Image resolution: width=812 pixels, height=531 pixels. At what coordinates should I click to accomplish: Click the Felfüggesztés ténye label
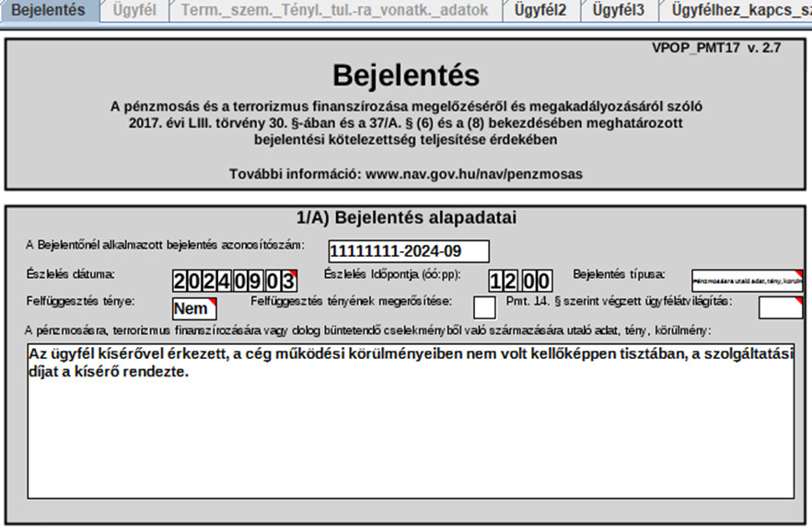pos(82,301)
